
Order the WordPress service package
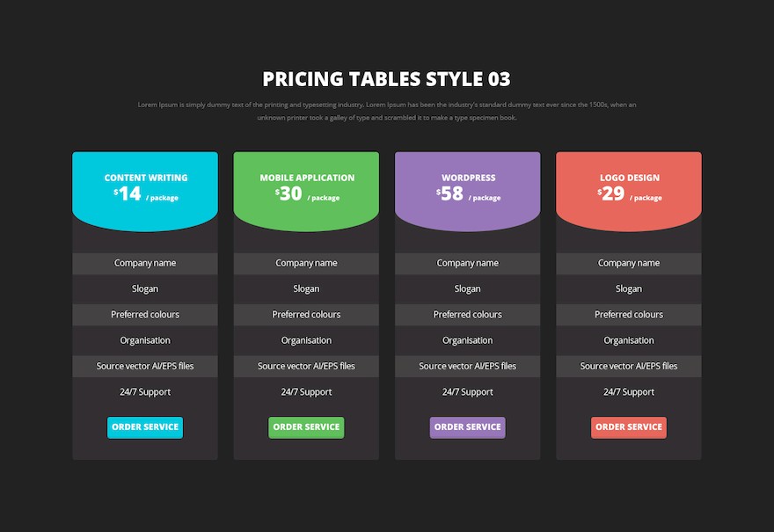(x=467, y=427)
